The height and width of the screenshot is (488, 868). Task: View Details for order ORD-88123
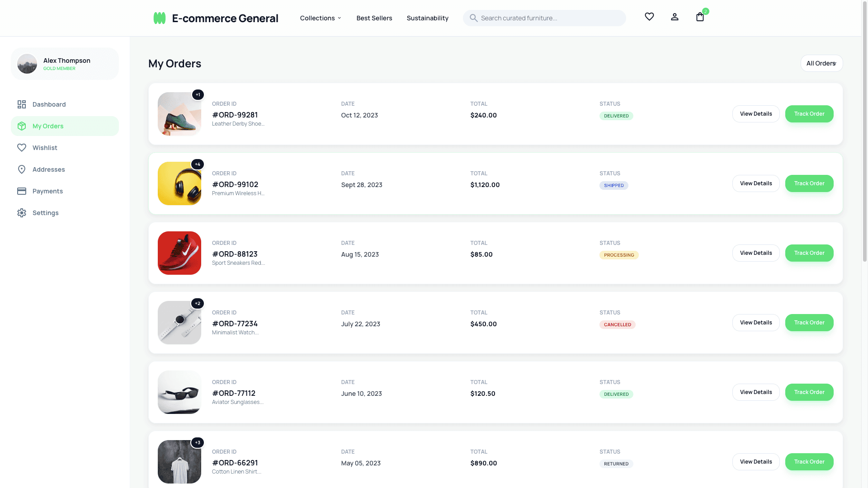coord(756,253)
